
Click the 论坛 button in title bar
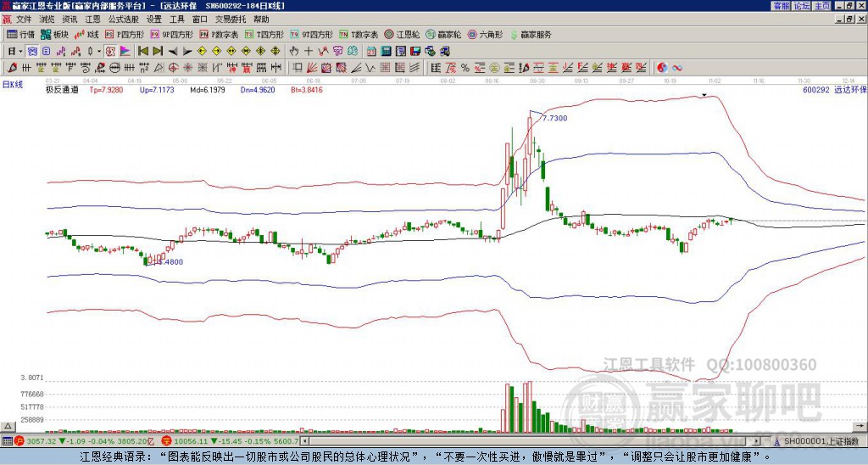(801, 6)
